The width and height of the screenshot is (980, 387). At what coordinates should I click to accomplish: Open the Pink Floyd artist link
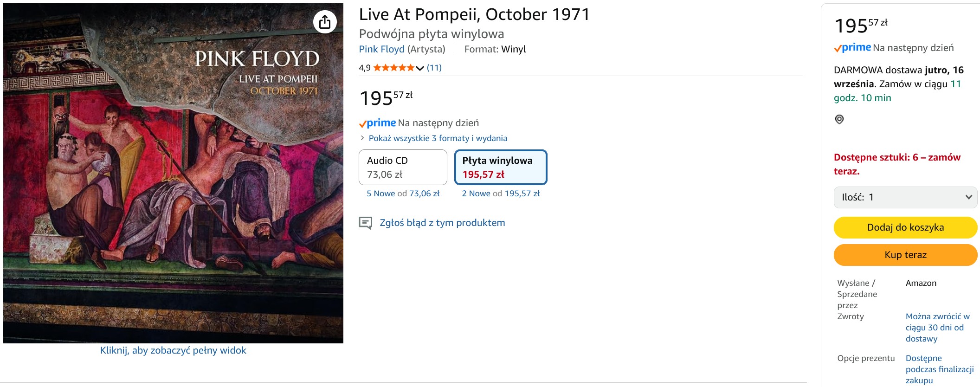[x=381, y=49]
